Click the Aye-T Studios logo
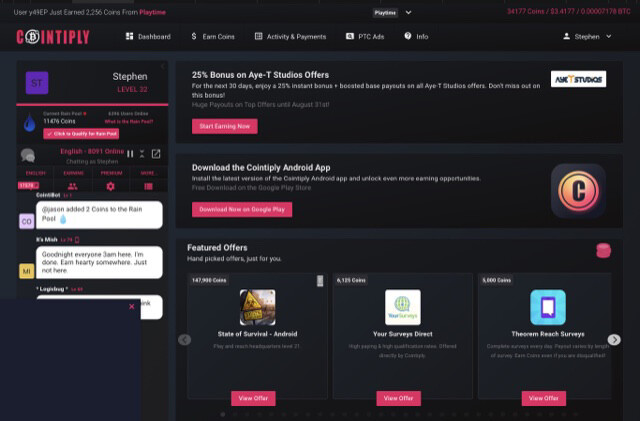640x421 pixels. [578, 79]
